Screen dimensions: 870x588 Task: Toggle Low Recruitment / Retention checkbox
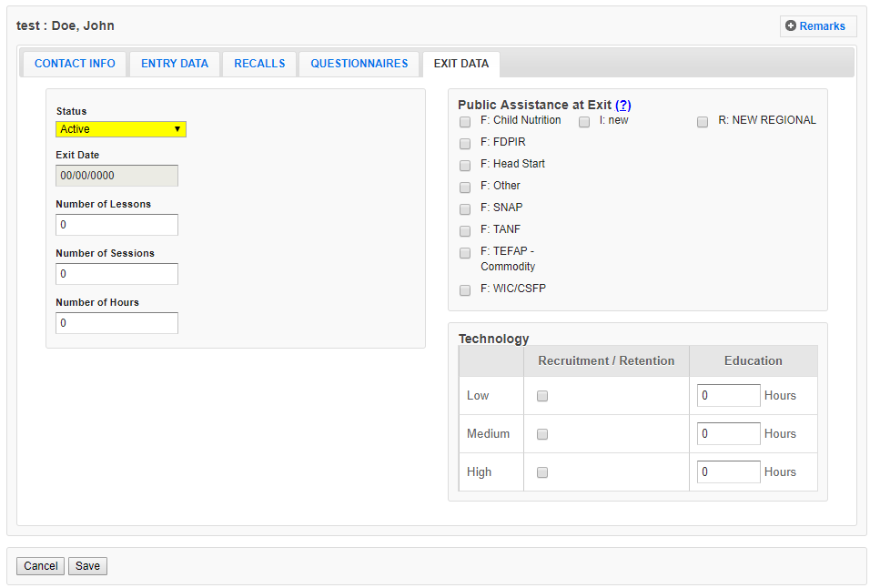[x=542, y=396]
